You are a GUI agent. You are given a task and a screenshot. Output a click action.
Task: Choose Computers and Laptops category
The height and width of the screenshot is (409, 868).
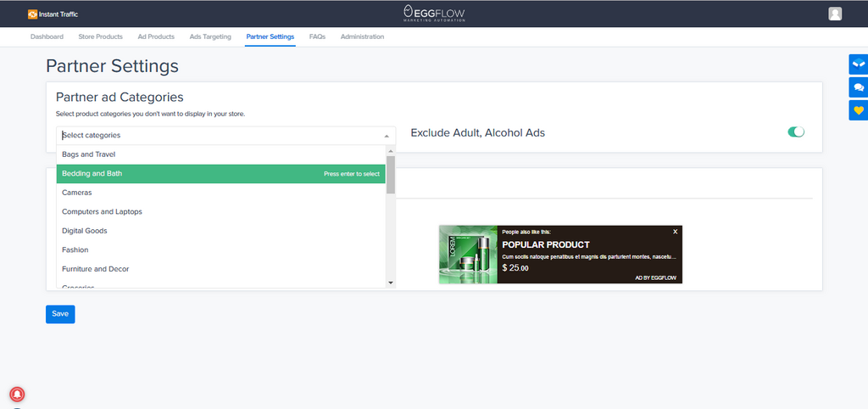pyautogui.click(x=221, y=211)
